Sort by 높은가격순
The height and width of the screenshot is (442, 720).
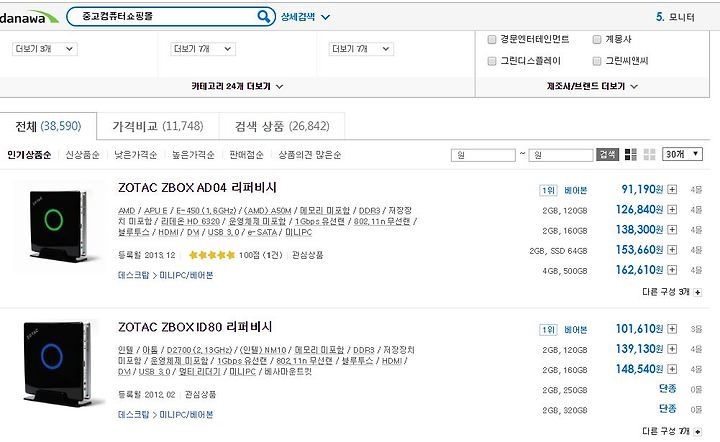click(193, 155)
